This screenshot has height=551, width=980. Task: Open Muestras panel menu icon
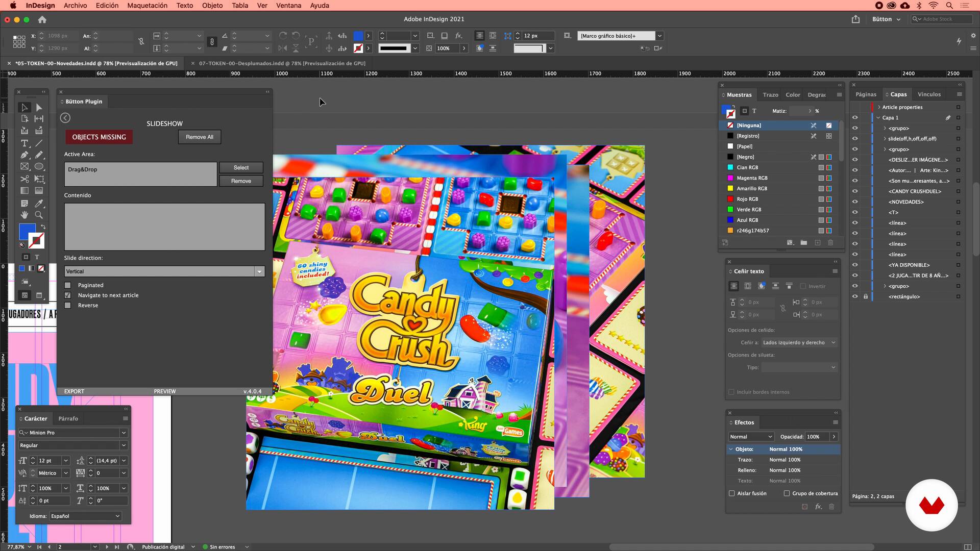point(839,95)
